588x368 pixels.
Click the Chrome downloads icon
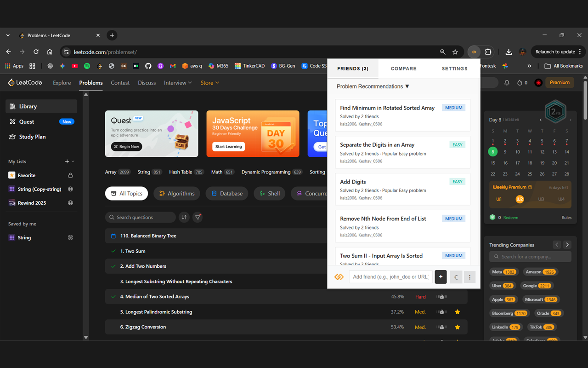(509, 52)
